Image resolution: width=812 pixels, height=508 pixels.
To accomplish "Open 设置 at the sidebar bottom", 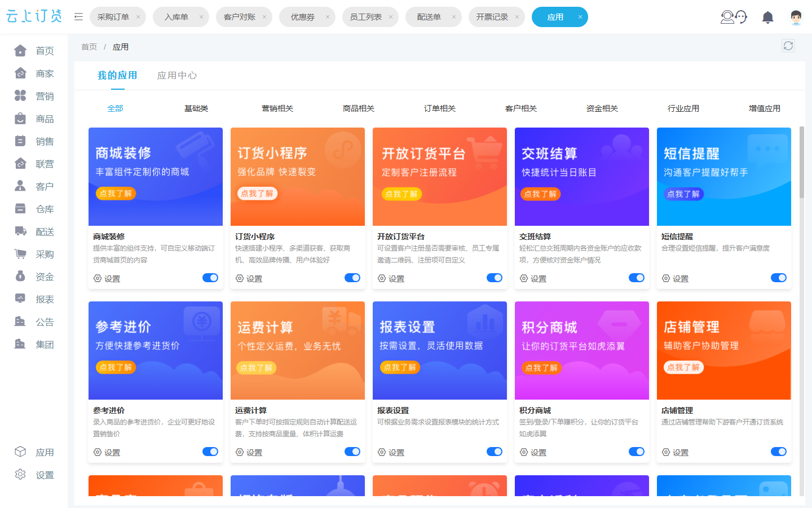I will (x=34, y=475).
